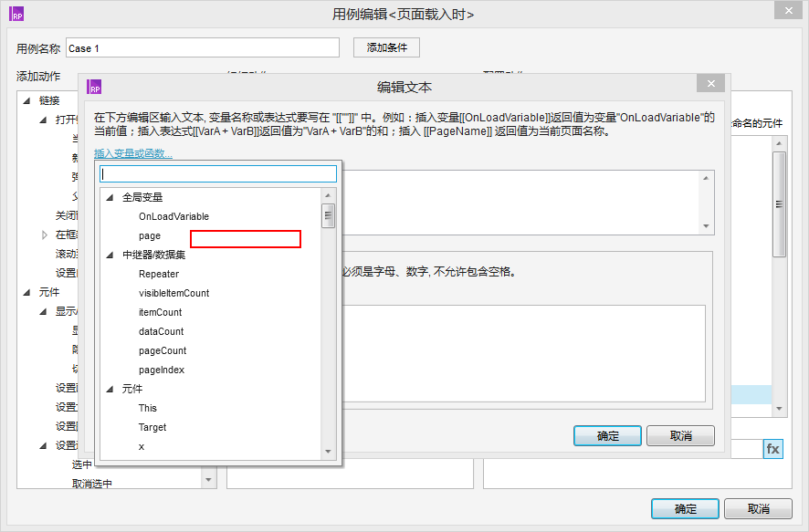Click 取消 in the 编辑文本 dialog
This screenshot has height=532, width=809.
680,435
